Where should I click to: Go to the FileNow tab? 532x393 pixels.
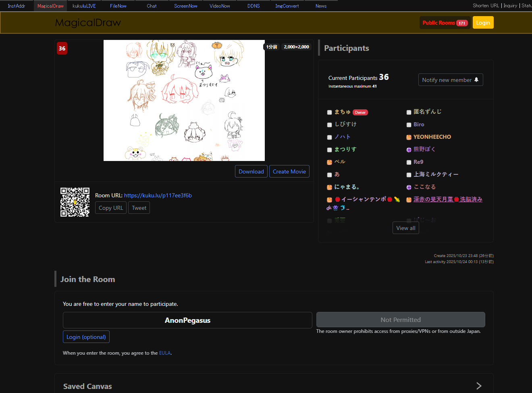click(118, 6)
